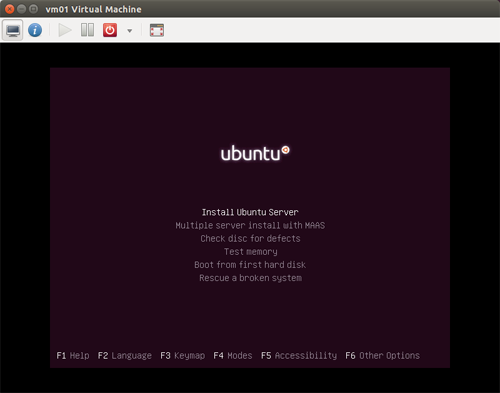Screen dimensions: 500x393
Task: Open F6 Other Options
Action: (383, 356)
